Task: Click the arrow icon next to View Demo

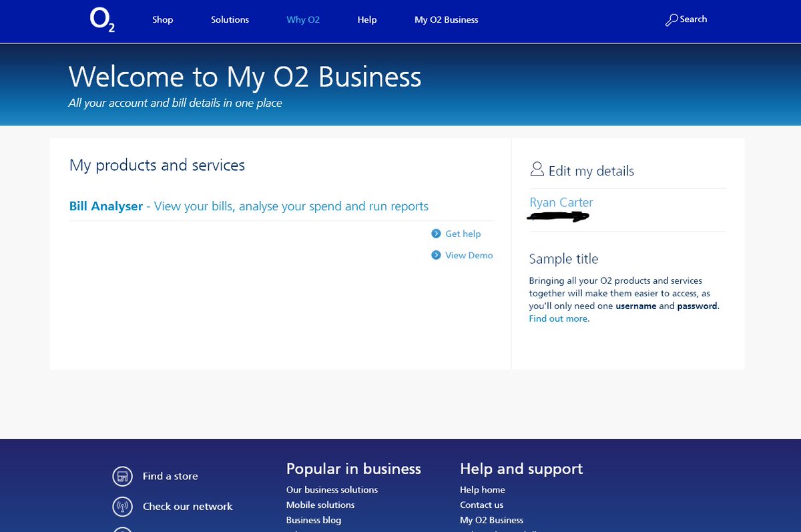Action: 436,255
